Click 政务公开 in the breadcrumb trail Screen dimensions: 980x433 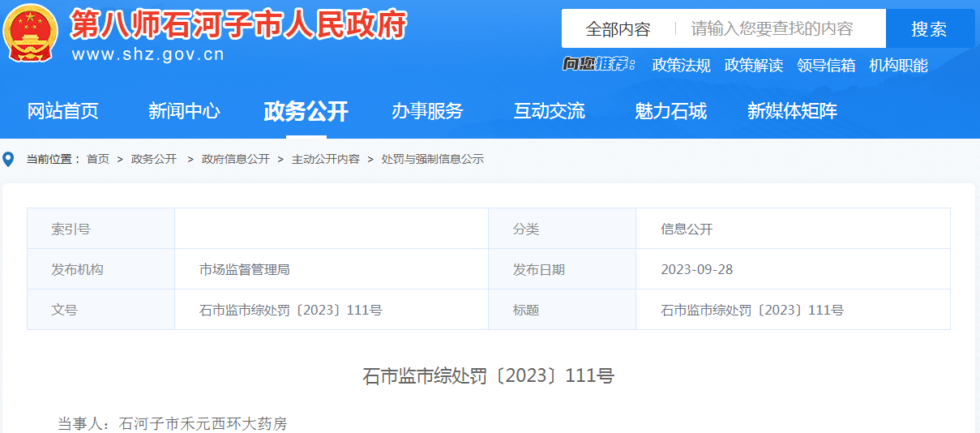[154, 159]
